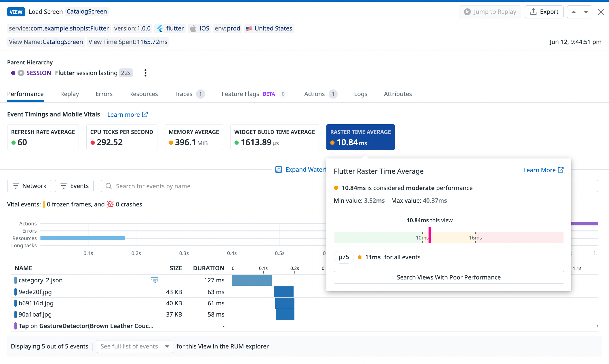
Task: Click the Expand Waterfall icon
Action: pos(279,170)
